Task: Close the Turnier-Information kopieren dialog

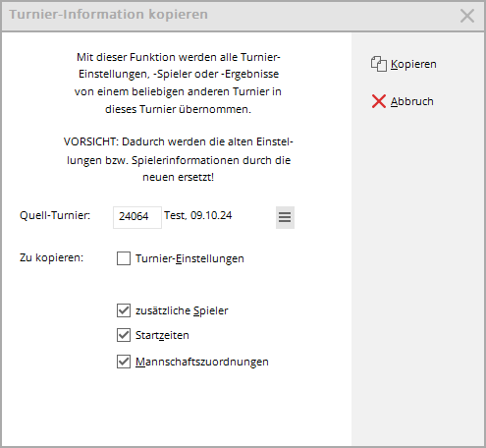Action: coord(467,16)
